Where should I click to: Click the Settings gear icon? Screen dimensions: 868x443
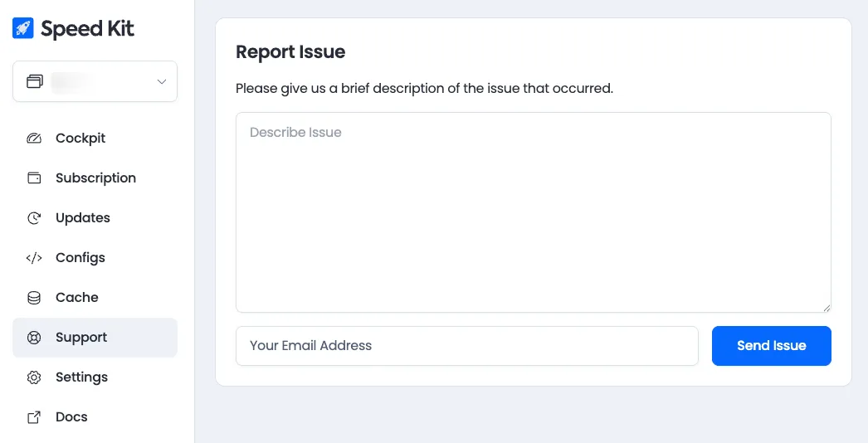point(34,377)
